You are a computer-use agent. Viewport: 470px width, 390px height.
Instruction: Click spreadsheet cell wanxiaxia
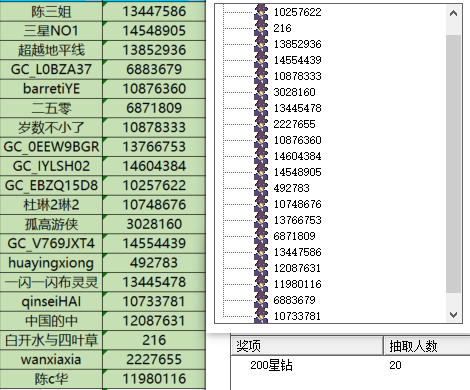[x=51, y=360]
